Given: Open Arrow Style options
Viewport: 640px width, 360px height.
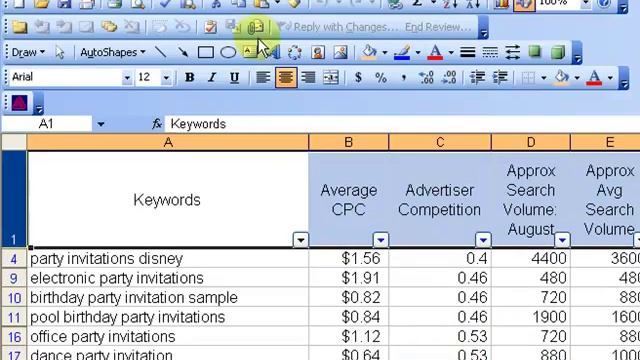Looking at the screenshot, I should tap(512, 52).
